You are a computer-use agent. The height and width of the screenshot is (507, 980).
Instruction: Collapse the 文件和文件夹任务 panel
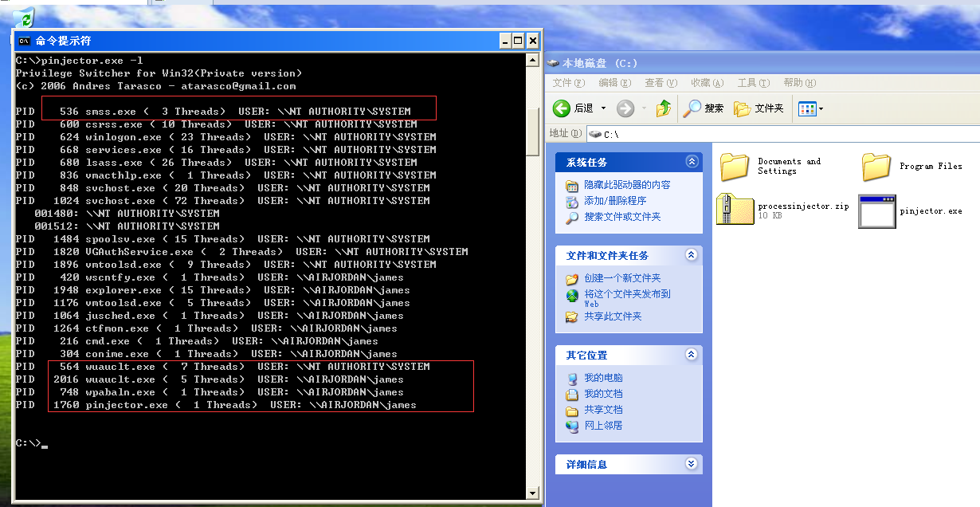(x=691, y=255)
